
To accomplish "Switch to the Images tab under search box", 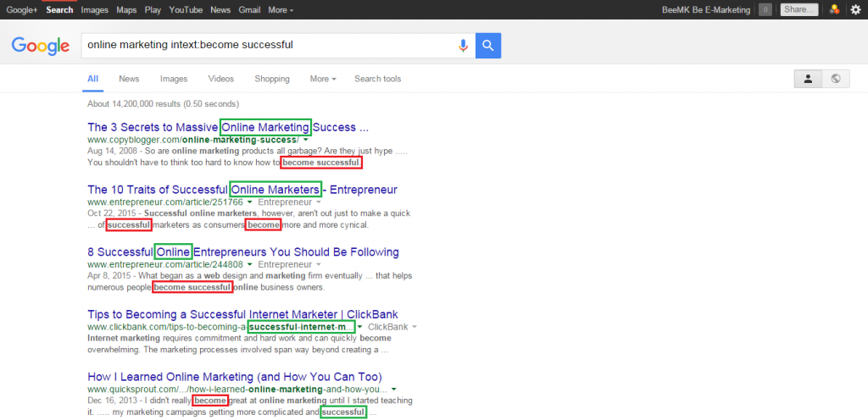I will coord(174,79).
